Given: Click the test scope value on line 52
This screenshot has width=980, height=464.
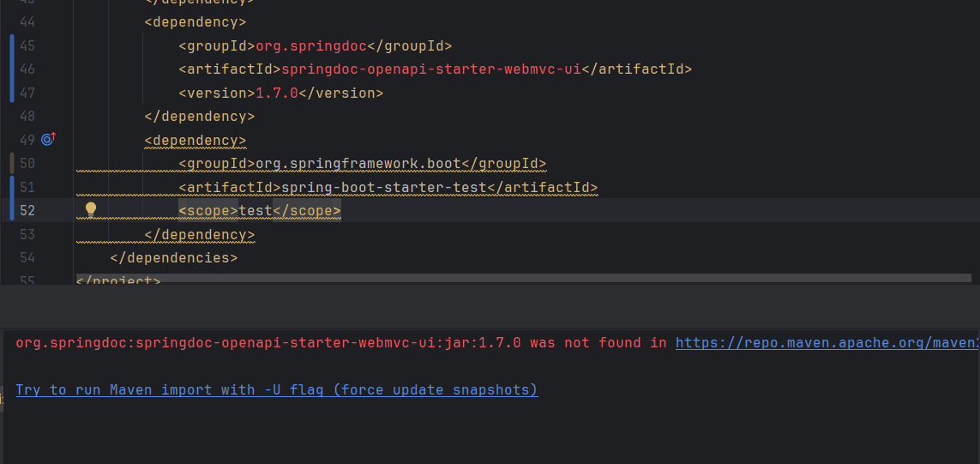Looking at the screenshot, I should click(255, 210).
